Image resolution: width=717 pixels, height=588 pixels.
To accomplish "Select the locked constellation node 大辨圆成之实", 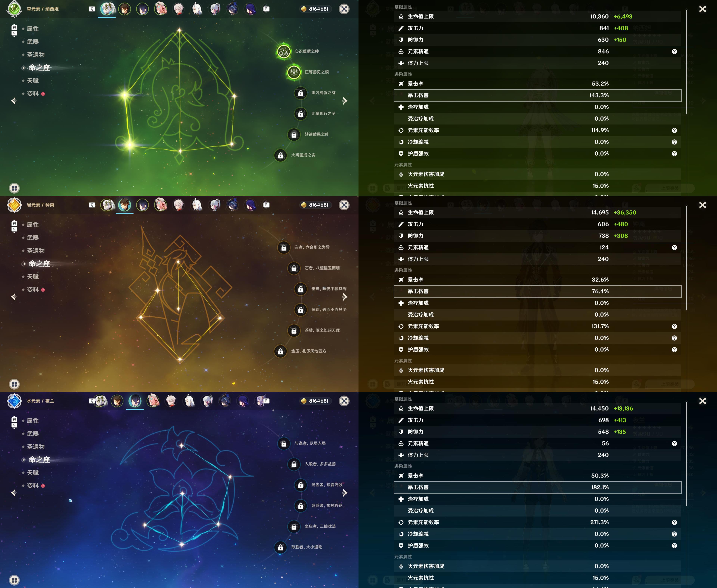I will coord(281,155).
